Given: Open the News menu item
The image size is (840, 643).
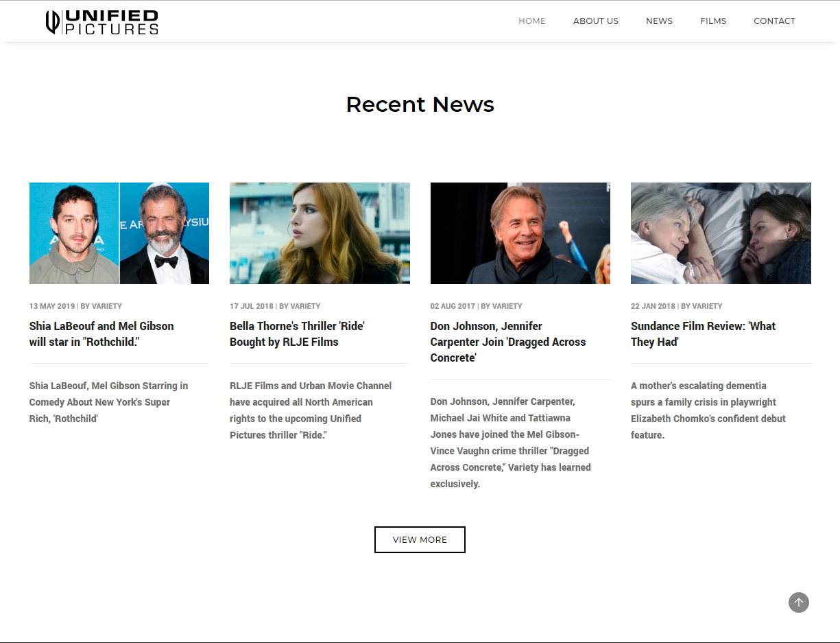Looking at the screenshot, I should click(659, 21).
